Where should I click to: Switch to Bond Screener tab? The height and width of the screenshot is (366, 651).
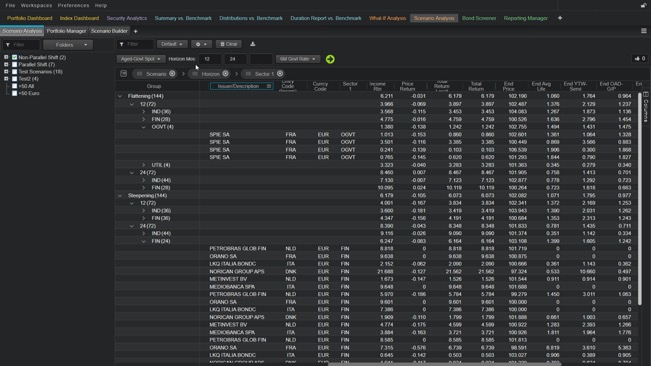pyautogui.click(x=479, y=18)
